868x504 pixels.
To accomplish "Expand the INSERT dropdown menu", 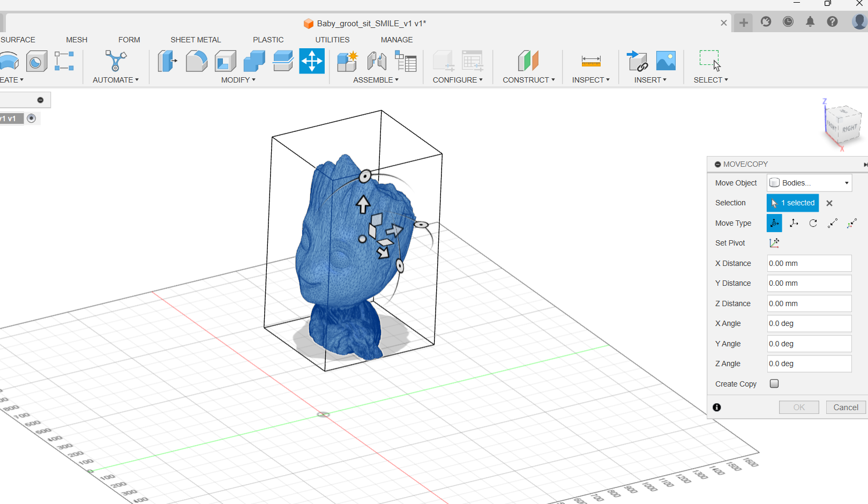I will click(x=650, y=80).
